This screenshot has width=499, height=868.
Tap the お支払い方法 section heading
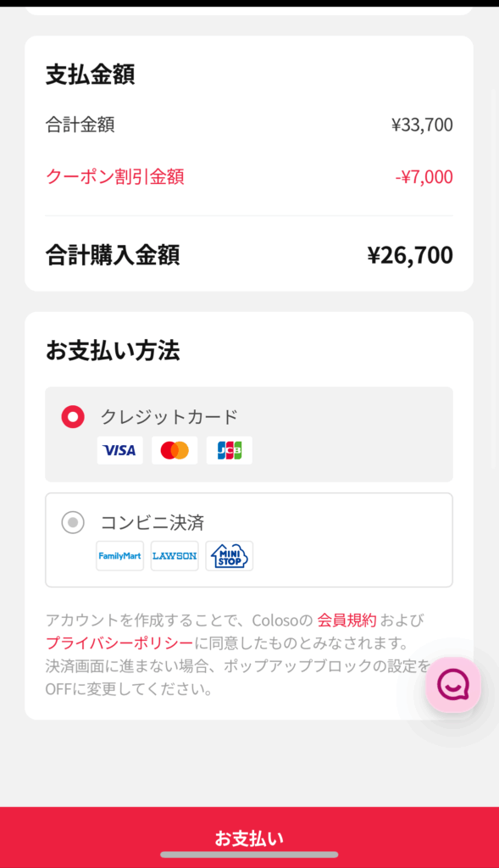(113, 351)
